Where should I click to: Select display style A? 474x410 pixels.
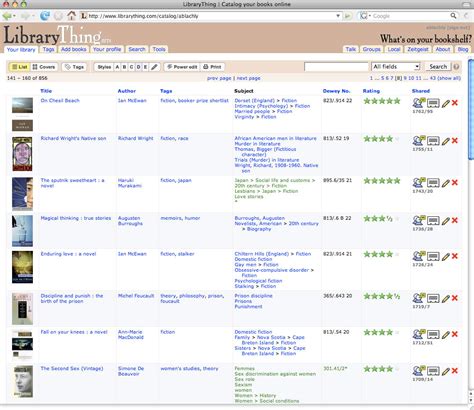point(117,67)
